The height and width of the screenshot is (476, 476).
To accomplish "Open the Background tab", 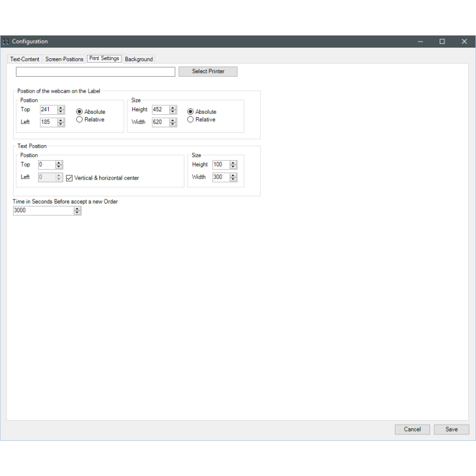I will pos(139,59).
